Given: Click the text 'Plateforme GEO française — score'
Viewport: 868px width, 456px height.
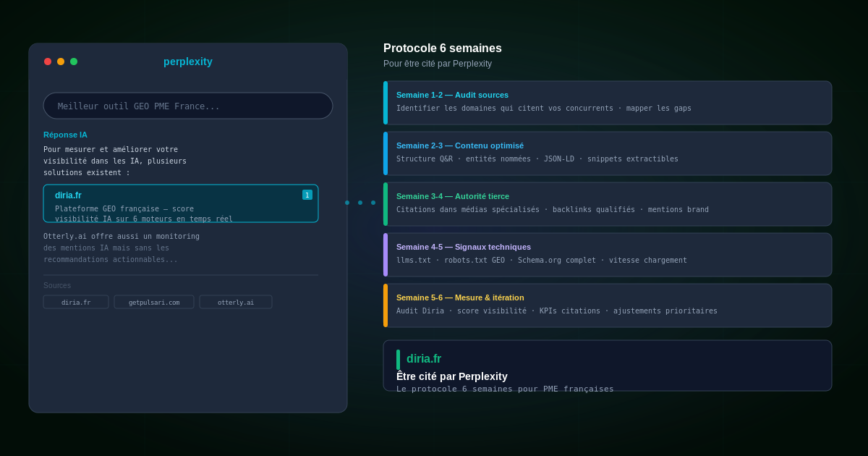Looking at the screenshot, I should pos(124,208).
